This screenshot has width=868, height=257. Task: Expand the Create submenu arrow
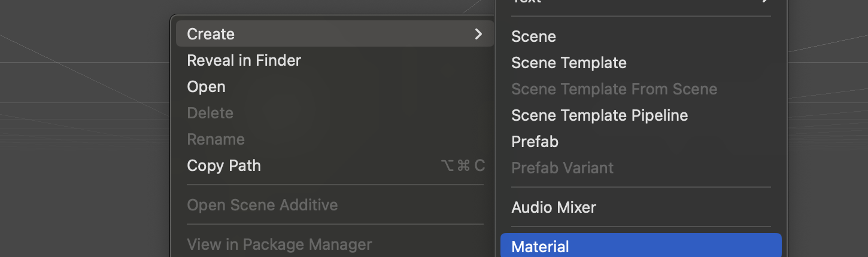[478, 34]
